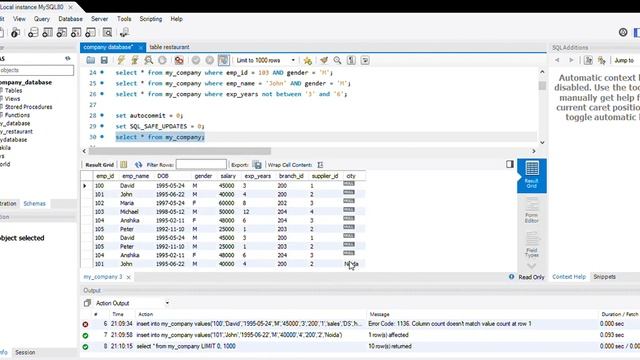
Task: Toggle the result side panel visibility
Action: [x=510, y=164]
